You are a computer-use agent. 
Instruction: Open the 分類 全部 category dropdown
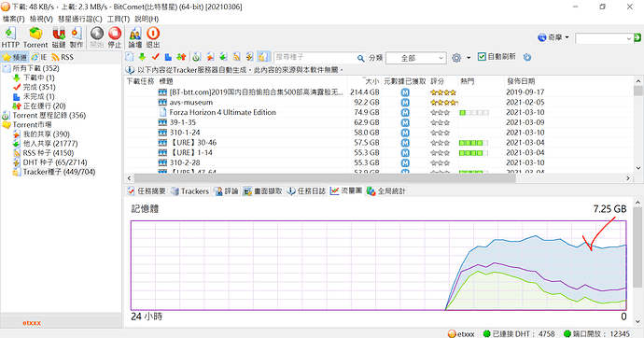click(x=415, y=58)
